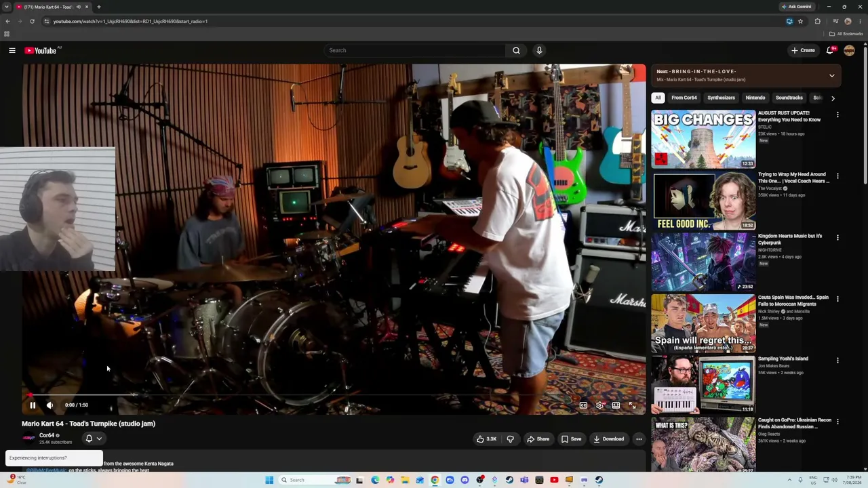
Task: Click the install app icon in address bar
Action: coord(789,21)
